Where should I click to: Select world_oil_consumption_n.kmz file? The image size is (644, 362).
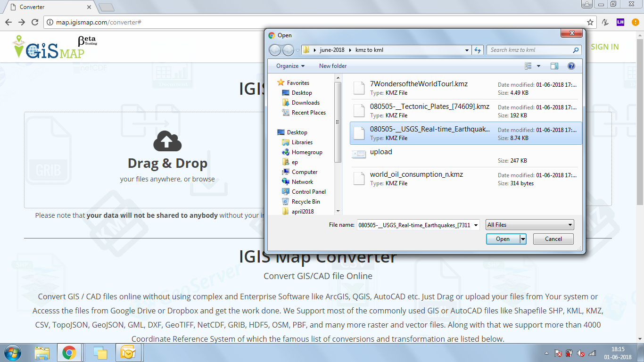[466, 179]
